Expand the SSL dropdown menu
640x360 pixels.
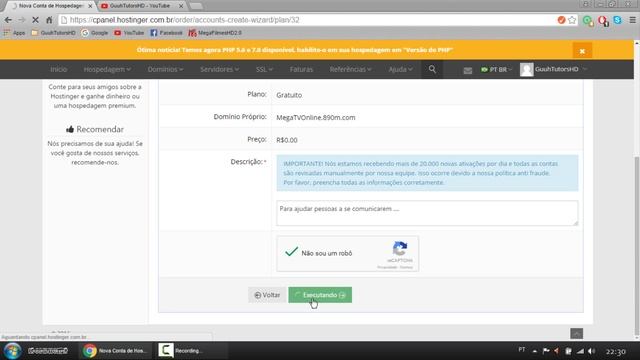(x=264, y=69)
